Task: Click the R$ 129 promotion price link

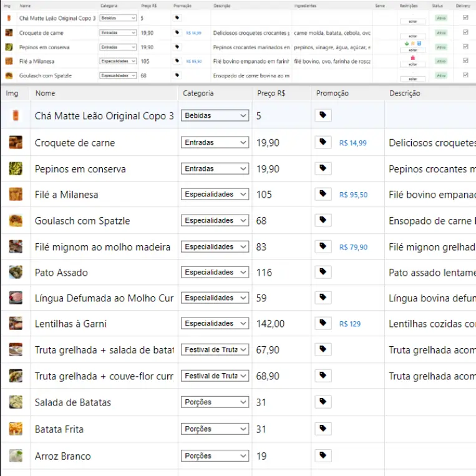Action: click(350, 324)
